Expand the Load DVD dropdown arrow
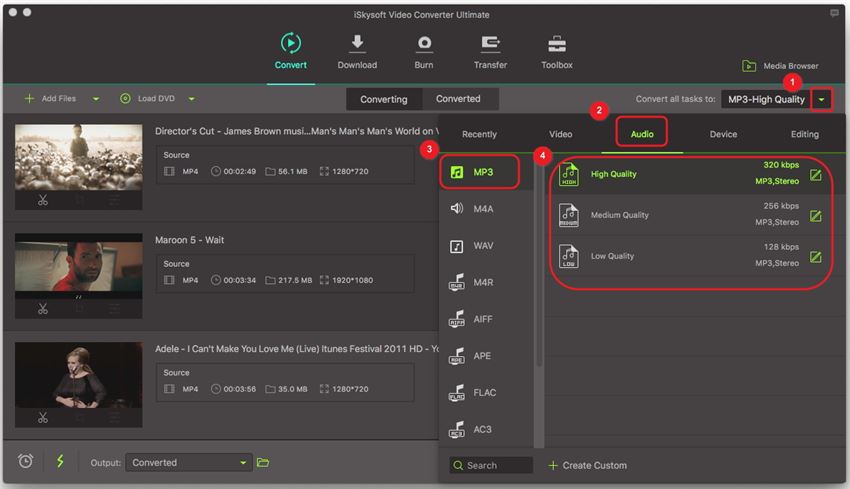Viewport: 850px width, 489px height. click(191, 99)
